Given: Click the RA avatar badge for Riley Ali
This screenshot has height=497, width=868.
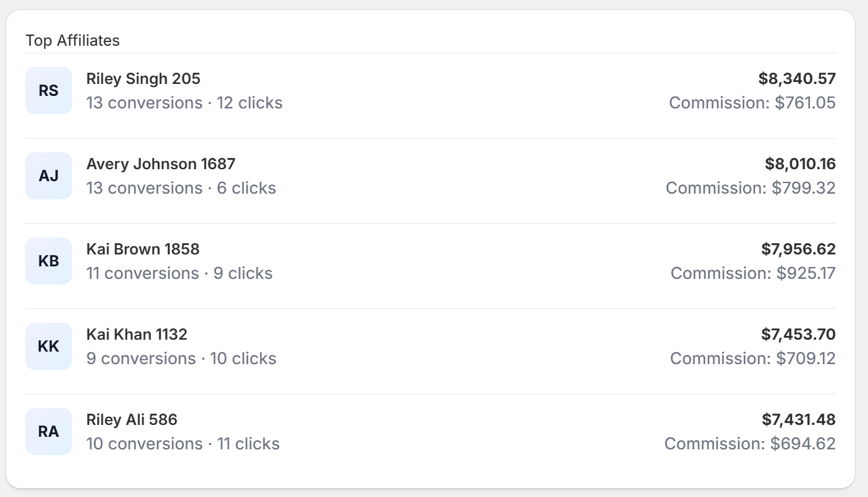Looking at the screenshot, I should [48, 431].
